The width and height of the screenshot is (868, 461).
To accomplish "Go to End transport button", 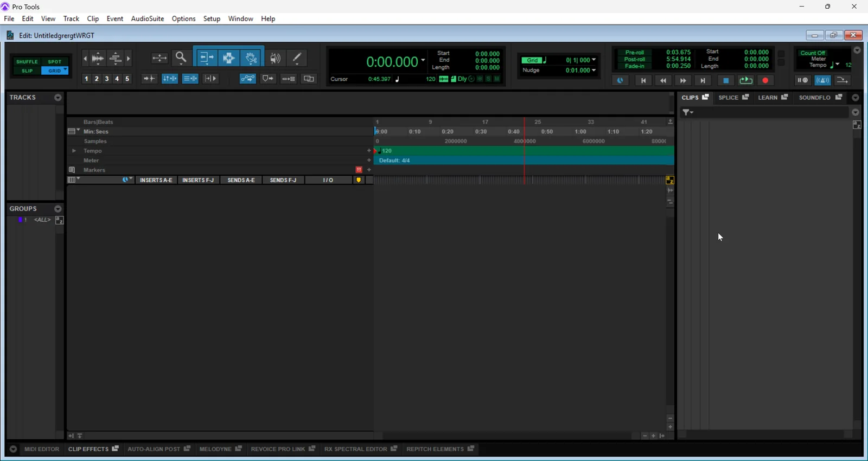I will pyautogui.click(x=703, y=81).
